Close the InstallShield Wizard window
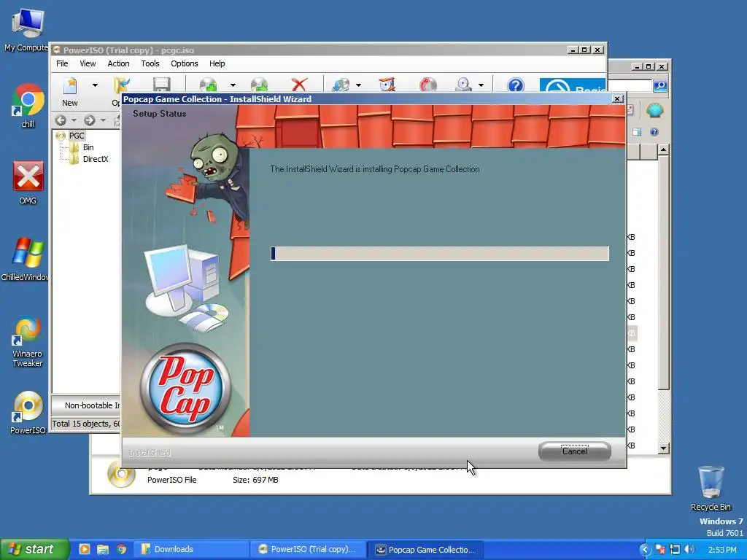747x560 pixels. (x=617, y=98)
